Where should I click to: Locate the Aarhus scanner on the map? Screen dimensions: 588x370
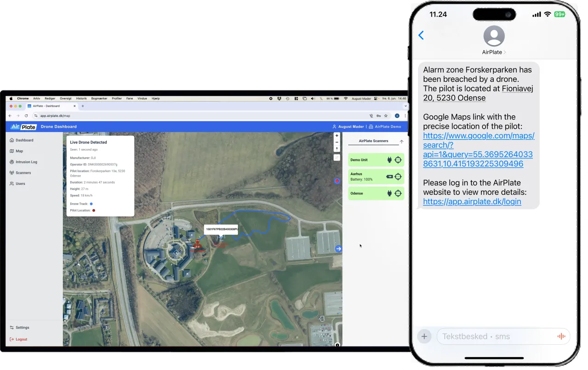point(398,176)
